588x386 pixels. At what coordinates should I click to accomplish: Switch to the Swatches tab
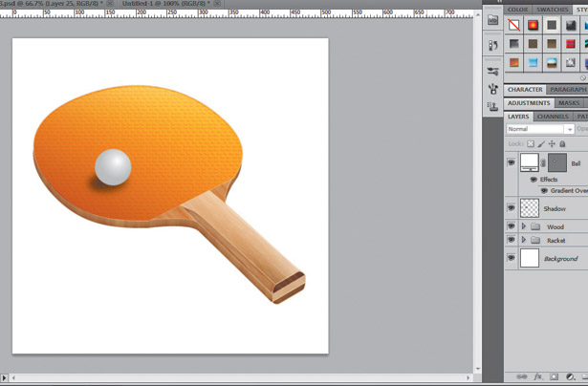point(551,10)
